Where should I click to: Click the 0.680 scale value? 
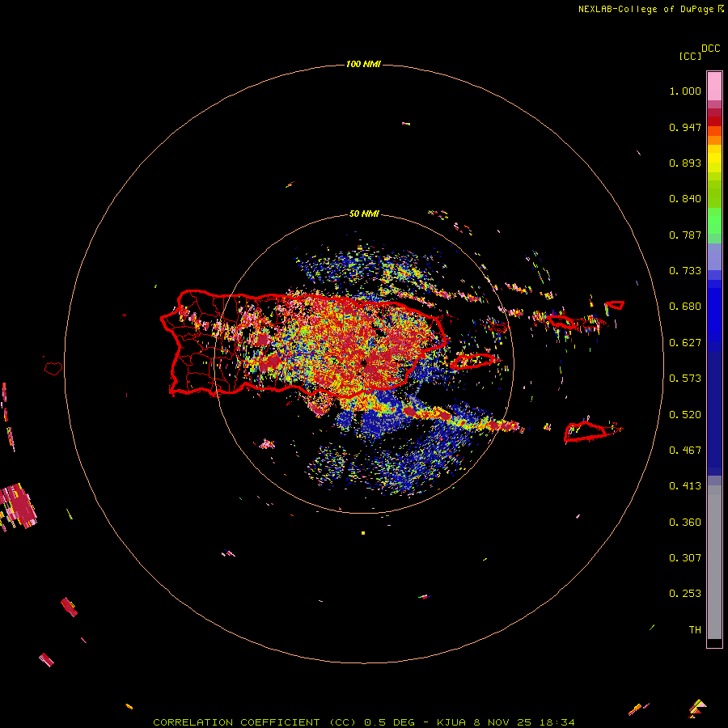[x=685, y=307]
